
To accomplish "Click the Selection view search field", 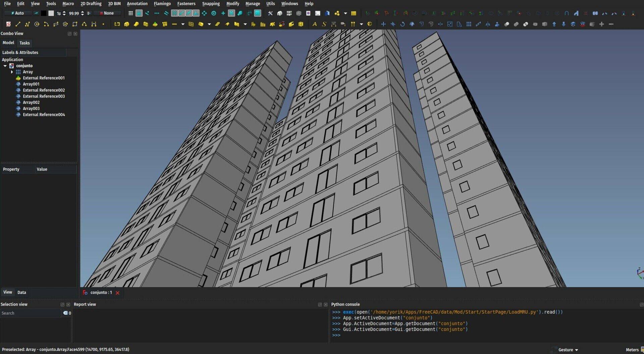I will coord(30,313).
